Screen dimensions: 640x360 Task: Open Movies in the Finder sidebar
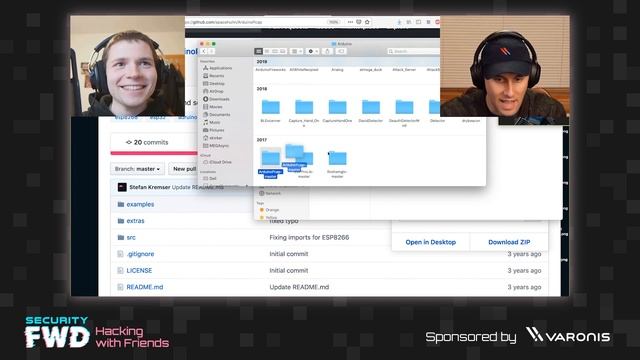[x=213, y=107]
